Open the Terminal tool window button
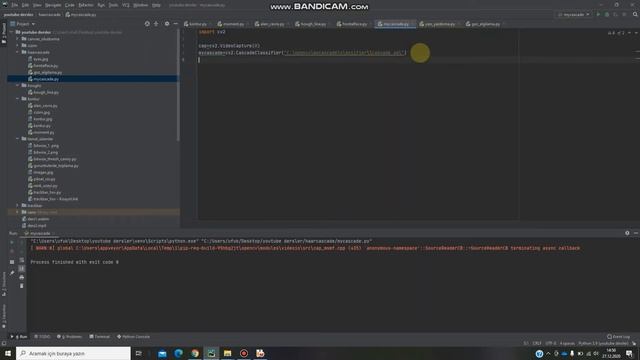Screen dimensions: 640x360 100,337
